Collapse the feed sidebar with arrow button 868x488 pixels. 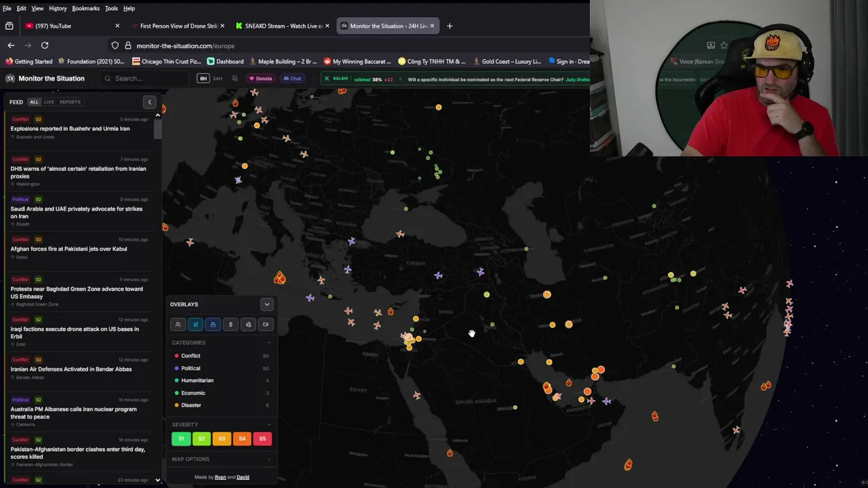[x=150, y=102]
